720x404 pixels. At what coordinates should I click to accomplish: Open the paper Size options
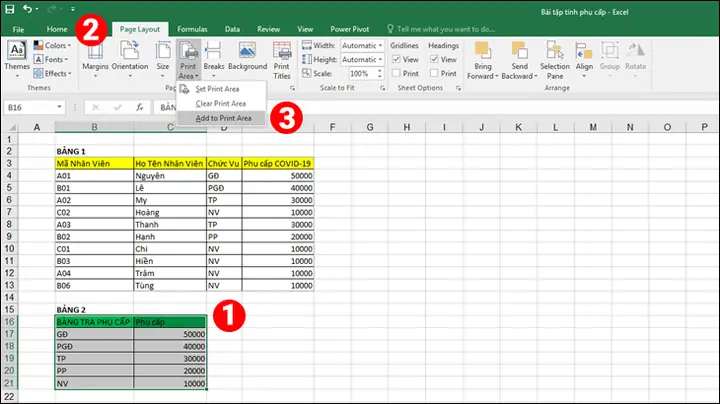(x=163, y=59)
